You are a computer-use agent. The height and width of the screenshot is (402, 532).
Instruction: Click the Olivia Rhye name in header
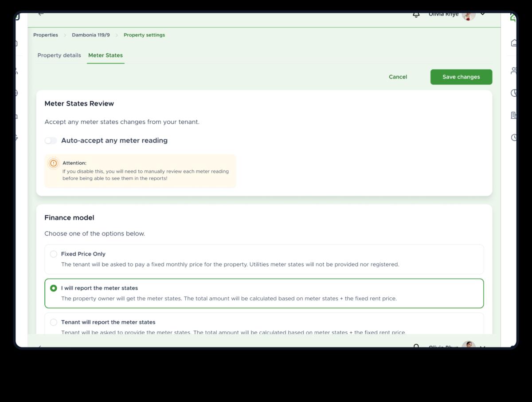coord(443,15)
